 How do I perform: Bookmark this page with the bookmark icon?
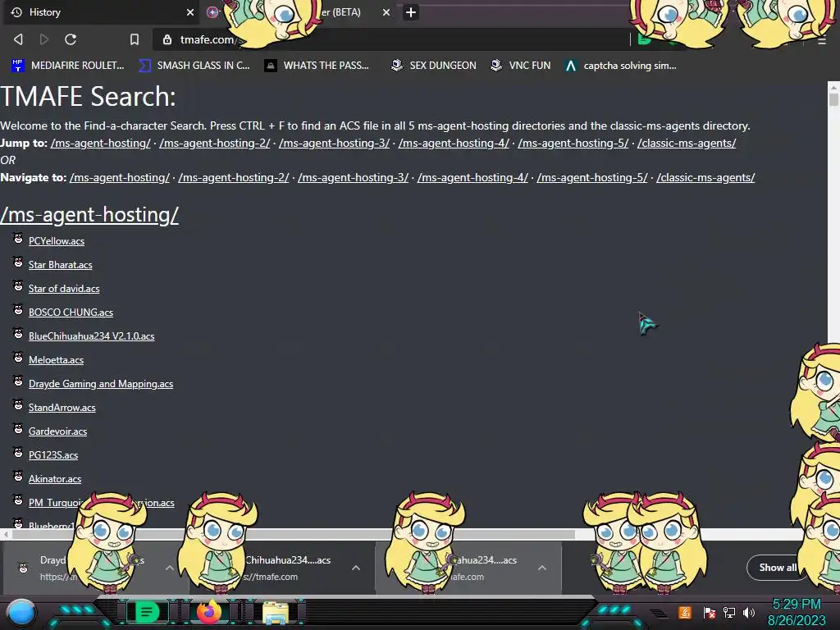(135, 39)
